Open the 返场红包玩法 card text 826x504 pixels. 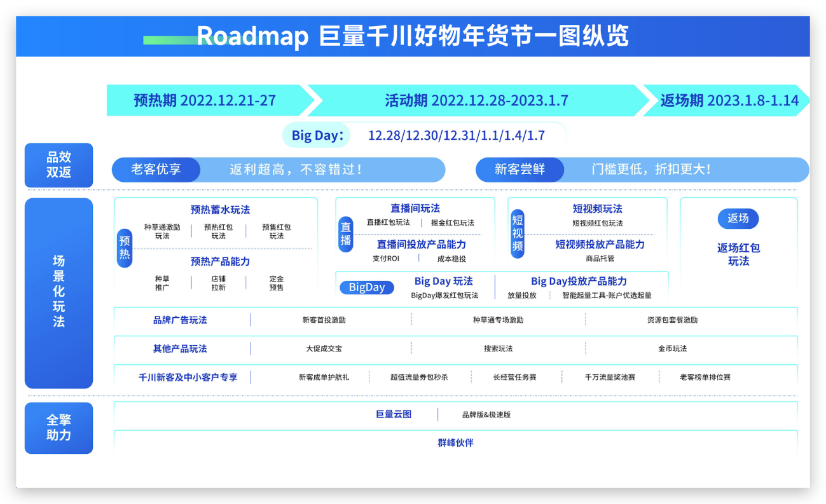pos(738,254)
